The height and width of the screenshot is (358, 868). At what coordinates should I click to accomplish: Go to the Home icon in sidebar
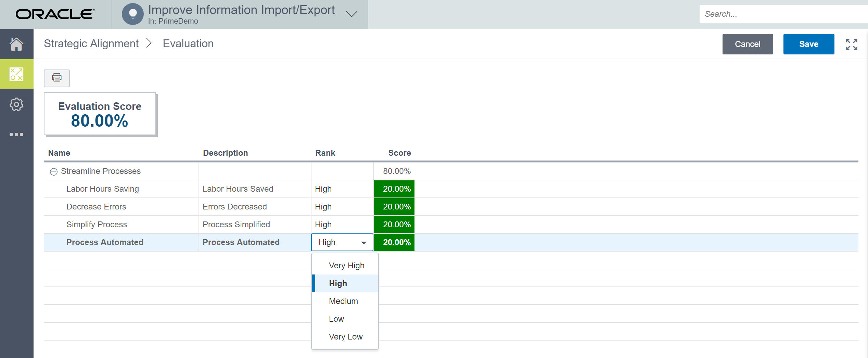[16, 44]
